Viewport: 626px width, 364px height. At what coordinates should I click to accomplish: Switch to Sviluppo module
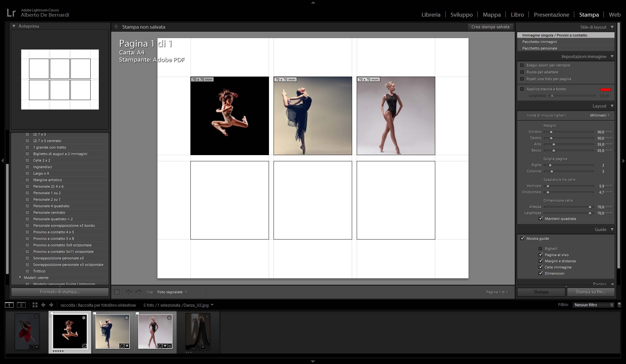[x=461, y=15]
